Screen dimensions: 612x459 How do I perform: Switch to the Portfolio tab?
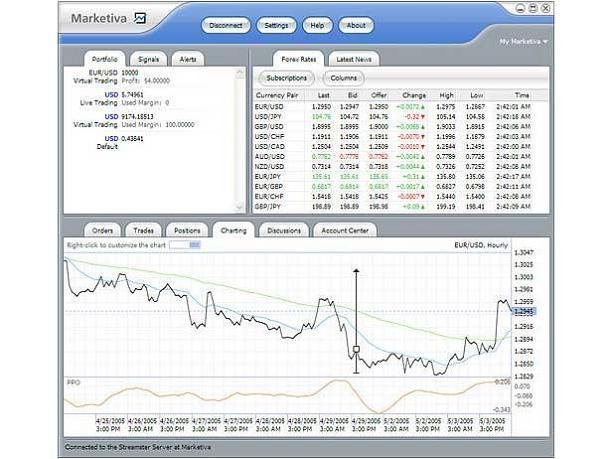[x=105, y=59]
